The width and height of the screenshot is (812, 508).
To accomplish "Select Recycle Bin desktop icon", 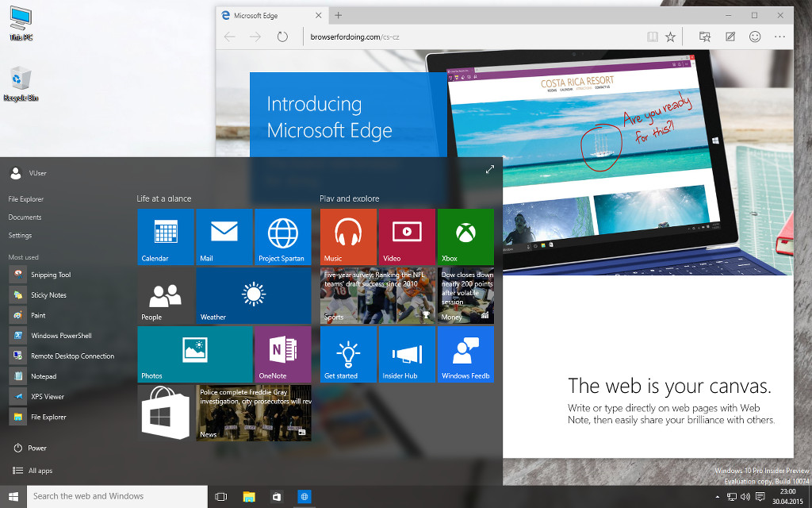I will pos(21,83).
